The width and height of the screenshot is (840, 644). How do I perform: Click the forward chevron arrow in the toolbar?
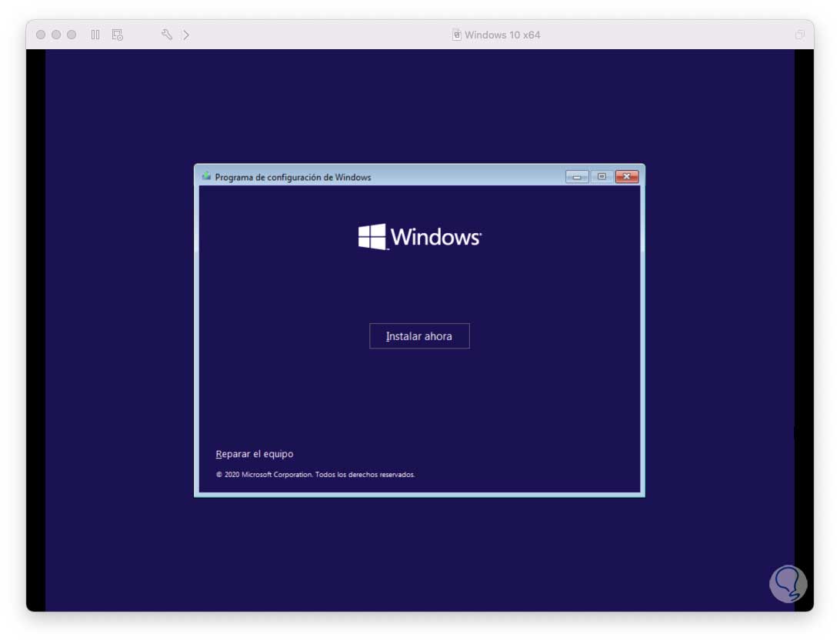coord(186,35)
